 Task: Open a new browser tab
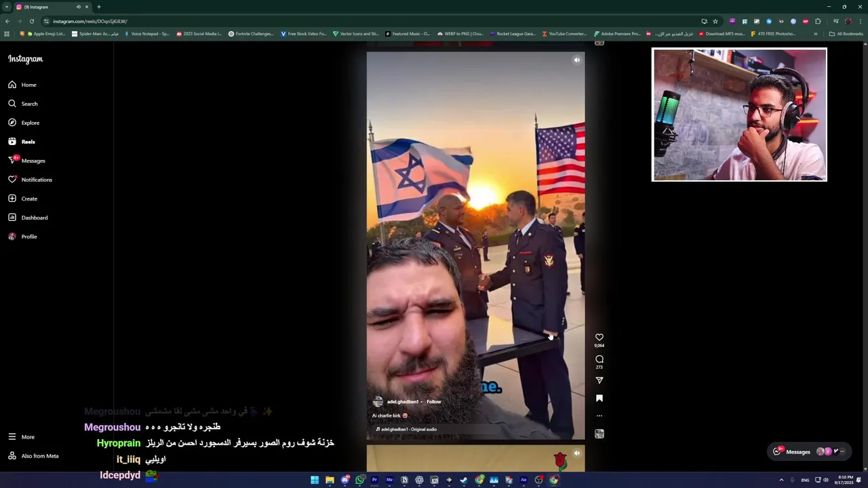coord(98,7)
